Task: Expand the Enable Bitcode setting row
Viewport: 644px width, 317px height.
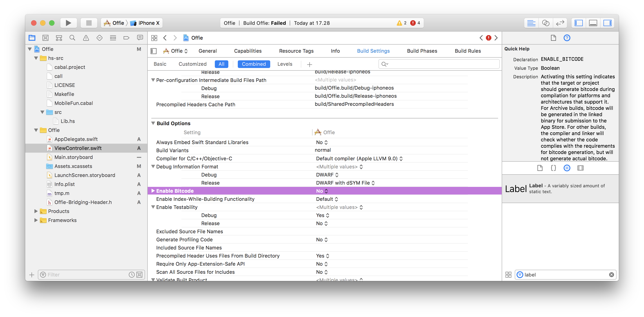Action: click(x=153, y=191)
